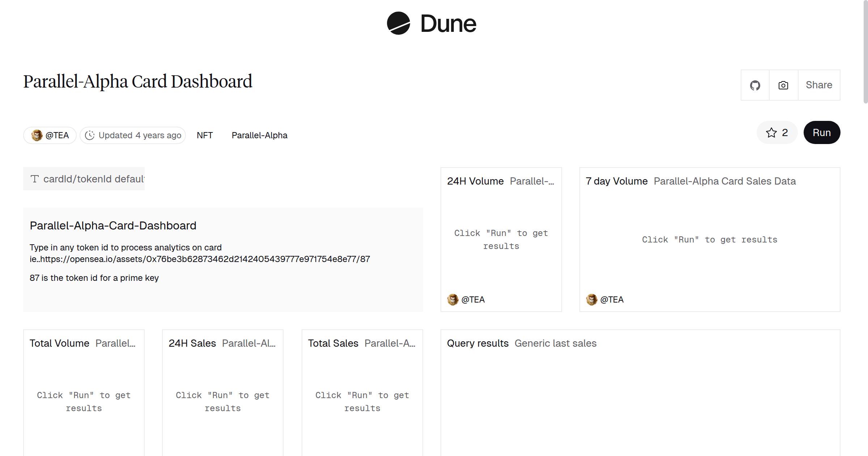Open the Total Sales query title link
The height and width of the screenshot is (456, 868).
coord(333,343)
